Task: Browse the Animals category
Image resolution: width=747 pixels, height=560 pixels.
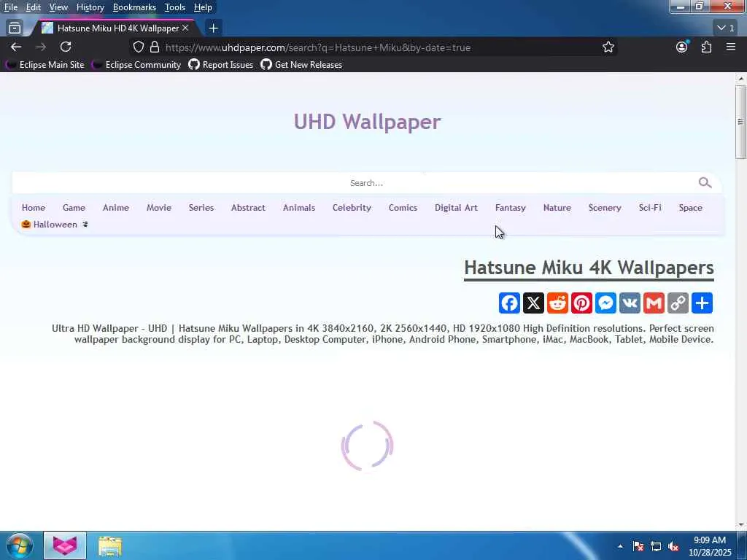Action: click(x=299, y=208)
